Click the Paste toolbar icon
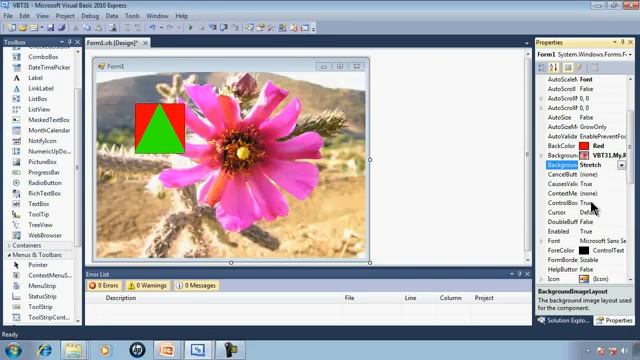 click(x=99, y=28)
